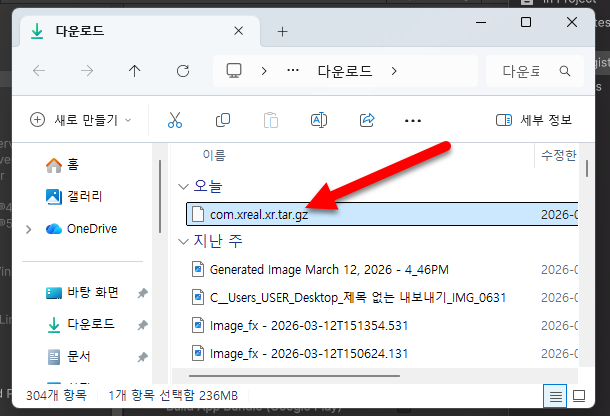This screenshot has width=610, height=416.
Task: Expand hidden path with the ... breadcrumb
Action: [x=293, y=70]
